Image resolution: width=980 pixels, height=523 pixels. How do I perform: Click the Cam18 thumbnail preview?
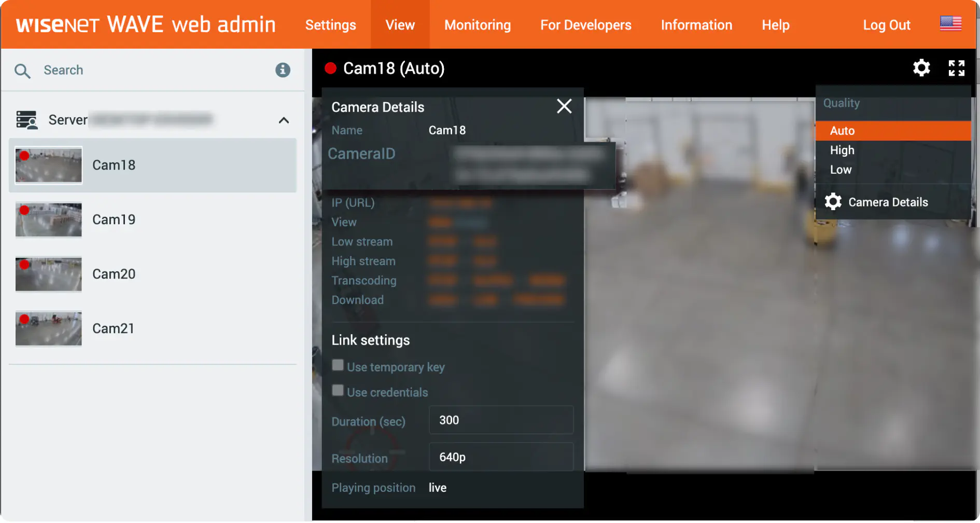[49, 166]
